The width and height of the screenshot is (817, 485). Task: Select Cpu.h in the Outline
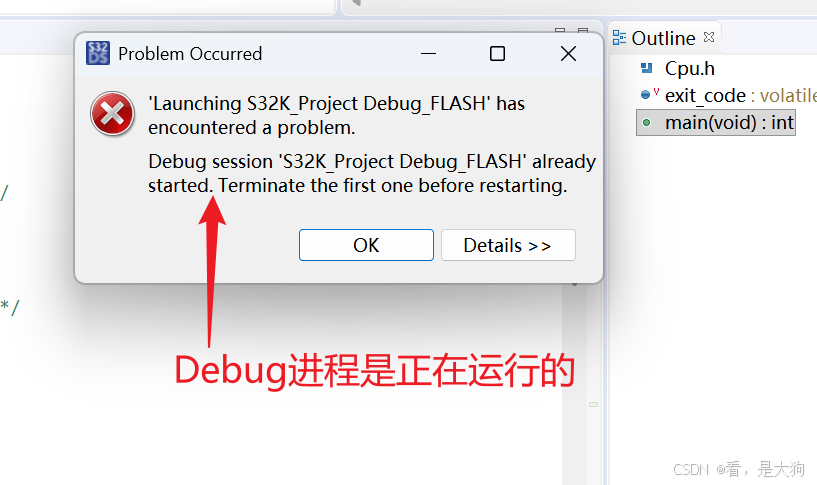coord(689,68)
